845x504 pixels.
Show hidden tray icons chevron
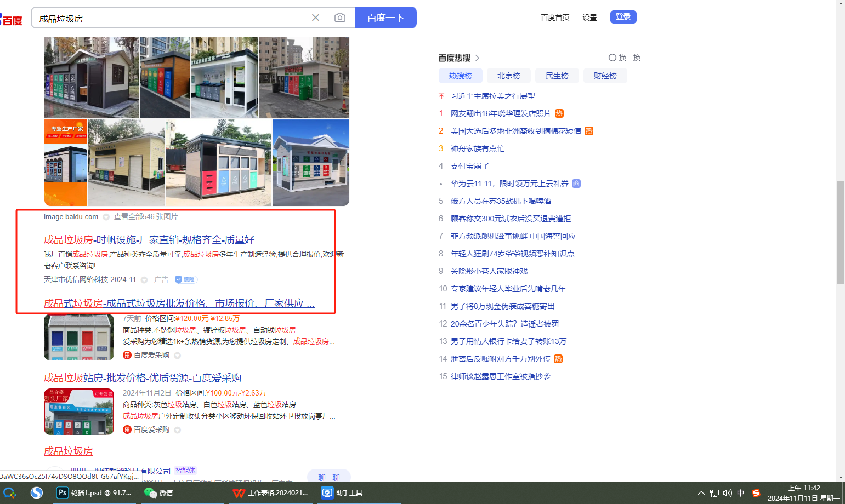pyautogui.click(x=701, y=493)
